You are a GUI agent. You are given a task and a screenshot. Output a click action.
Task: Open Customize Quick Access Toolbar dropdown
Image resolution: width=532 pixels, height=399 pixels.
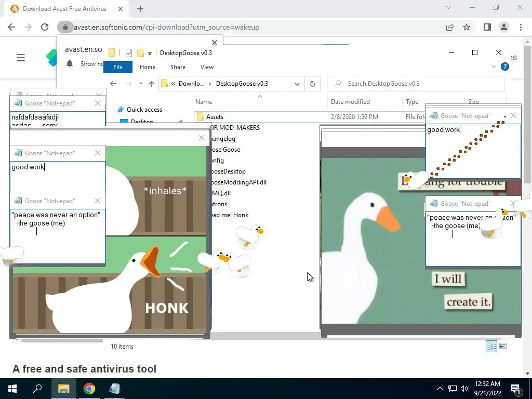[150, 53]
